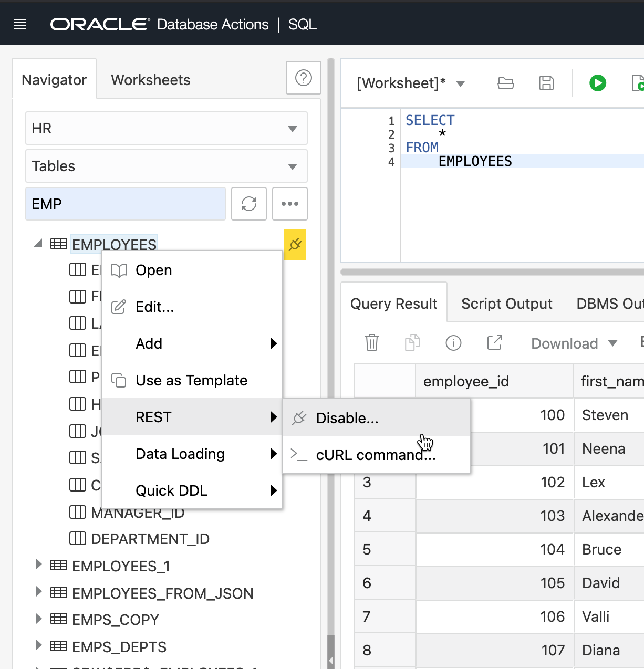Expand the EMPLOYEES_FROM_JSON table node
This screenshot has width=644, height=669.
38,592
